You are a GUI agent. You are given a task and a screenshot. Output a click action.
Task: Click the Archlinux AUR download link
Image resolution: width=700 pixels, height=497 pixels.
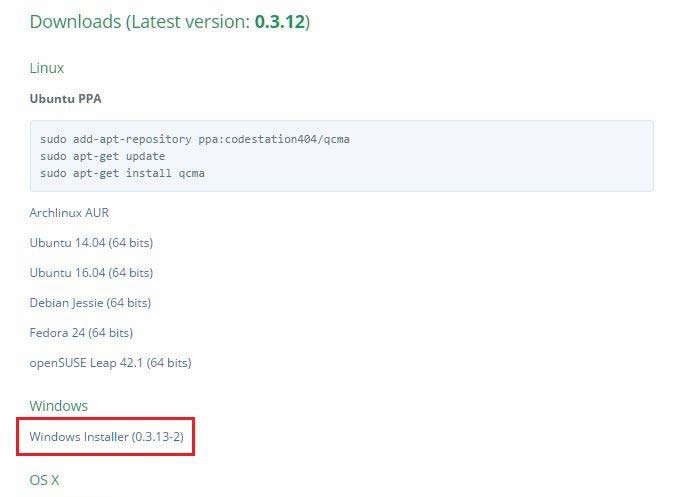coord(69,213)
